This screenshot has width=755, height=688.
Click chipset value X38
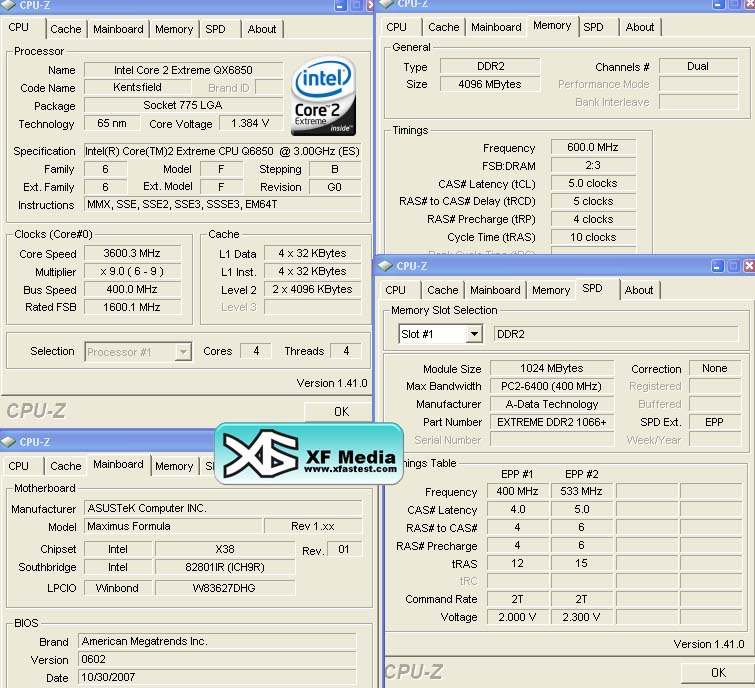click(x=225, y=549)
